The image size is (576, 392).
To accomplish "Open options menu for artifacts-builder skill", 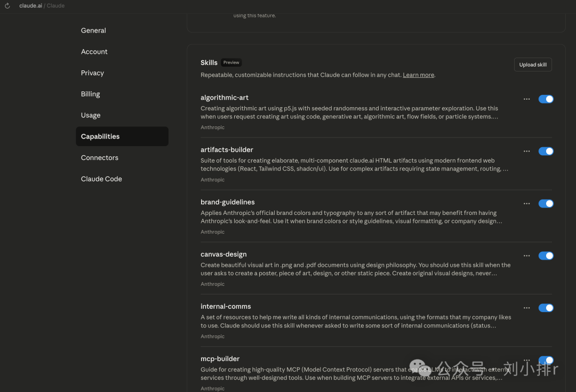I will coord(526,151).
